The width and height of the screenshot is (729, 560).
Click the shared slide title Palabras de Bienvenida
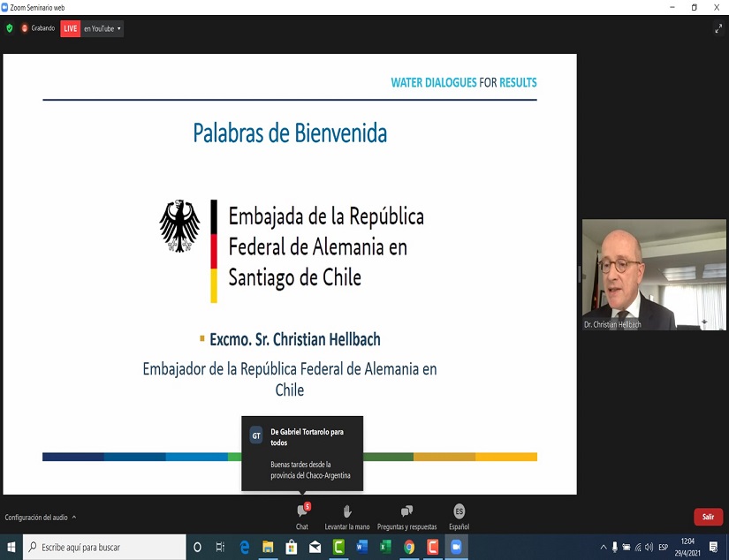pyautogui.click(x=290, y=133)
